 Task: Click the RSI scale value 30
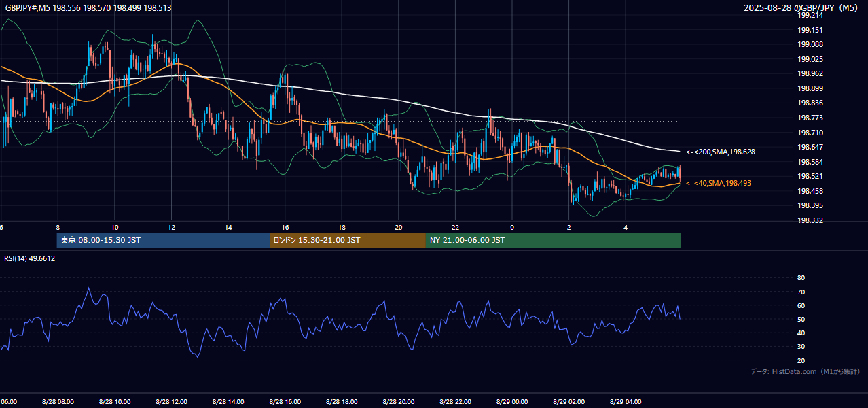[x=801, y=347]
